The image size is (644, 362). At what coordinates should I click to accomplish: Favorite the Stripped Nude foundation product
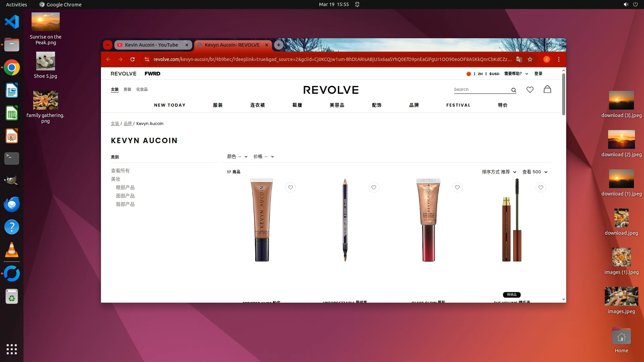click(x=290, y=187)
